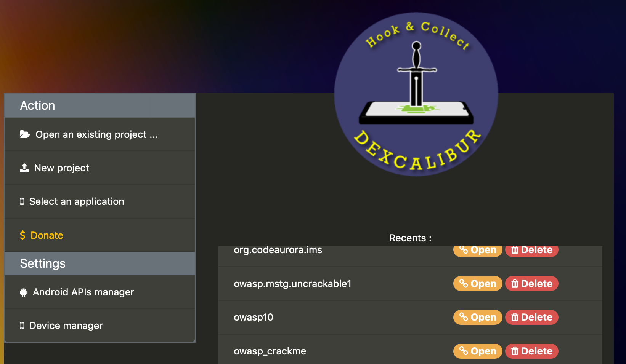626x364 pixels.
Task: Click the link icon in owasp.mstg.uncrackable1 Open button
Action: point(464,283)
